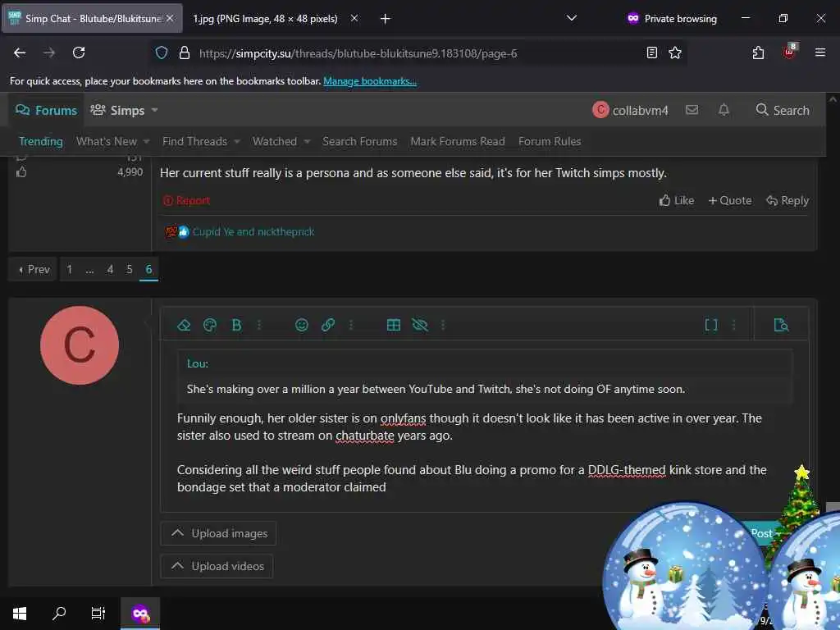This screenshot has height=630, width=840.
Task: Select current page 6
Action: click(x=149, y=269)
